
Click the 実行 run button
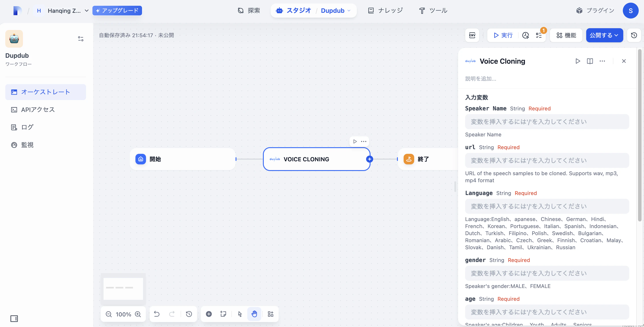coord(503,35)
